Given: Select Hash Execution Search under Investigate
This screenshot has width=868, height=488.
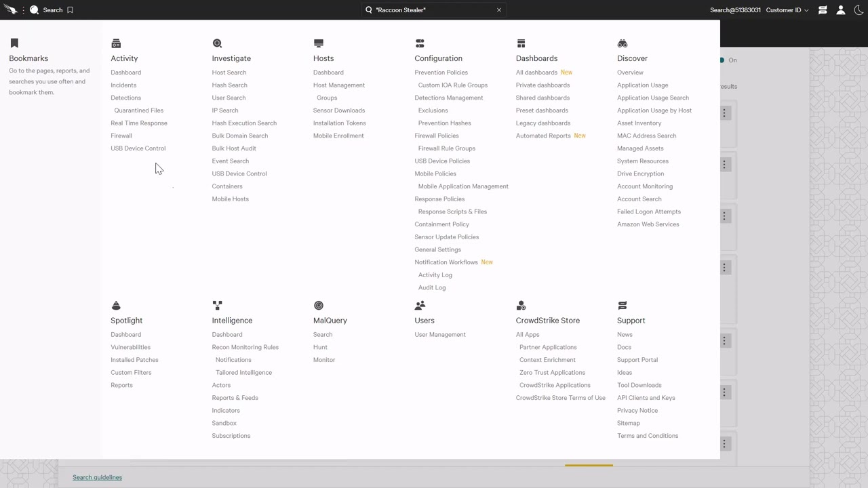Looking at the screenshot, I should 244,123.
